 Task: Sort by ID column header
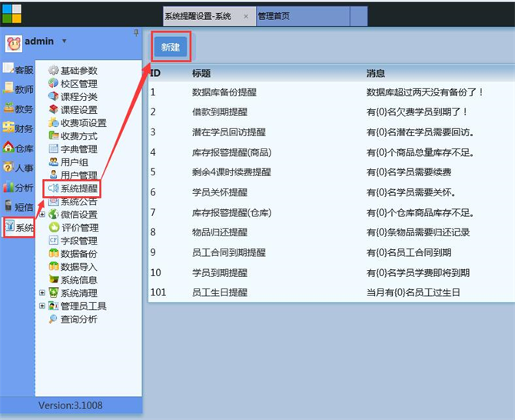tap(155, 73)
